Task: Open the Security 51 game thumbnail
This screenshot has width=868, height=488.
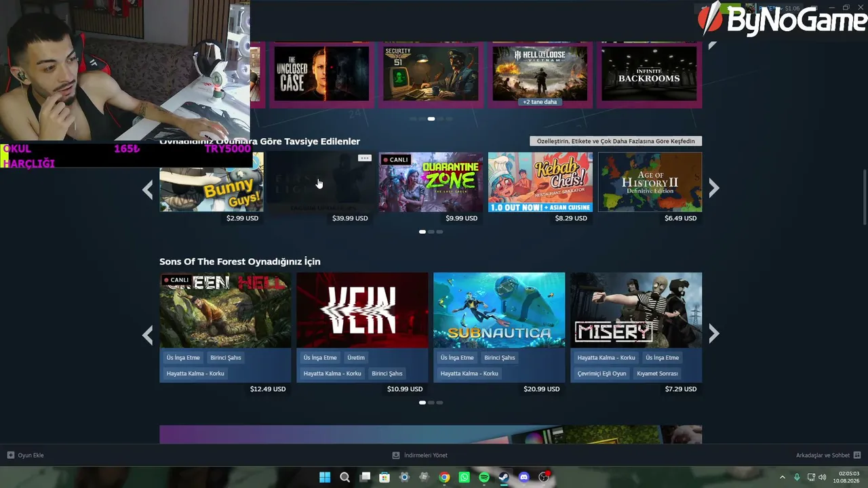Action: click(x=431, y=73)
